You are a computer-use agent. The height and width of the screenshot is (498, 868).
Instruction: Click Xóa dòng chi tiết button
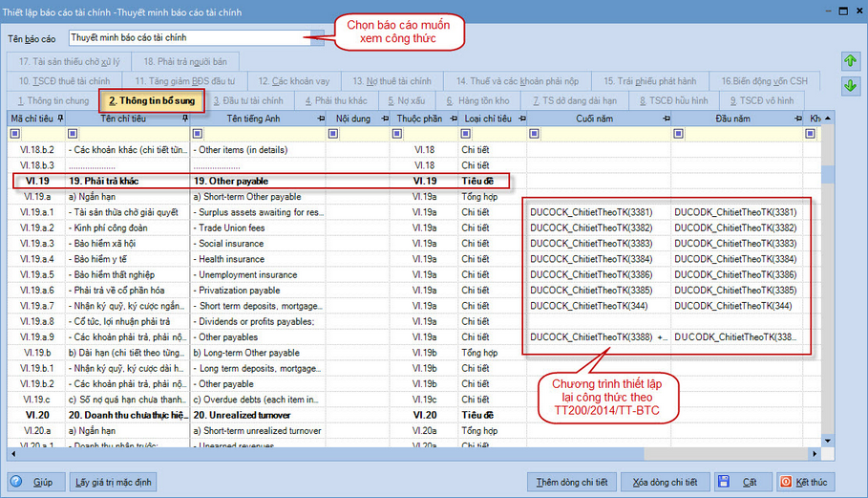tap(665, 482)
